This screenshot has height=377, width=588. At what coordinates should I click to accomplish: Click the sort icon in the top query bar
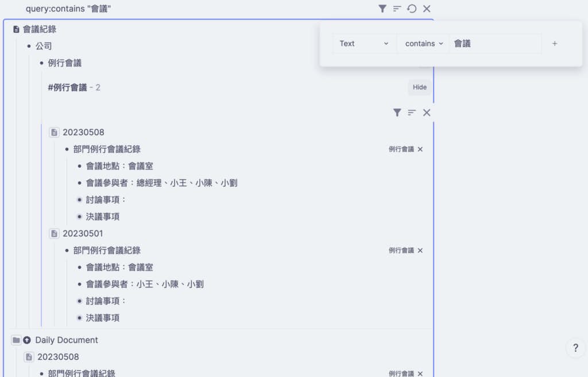coord(397,9)
